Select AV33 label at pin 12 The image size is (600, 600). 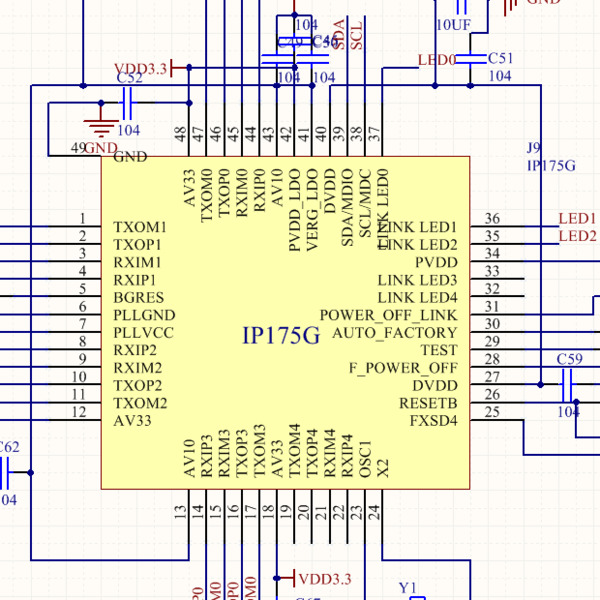(x=132, y=421)
